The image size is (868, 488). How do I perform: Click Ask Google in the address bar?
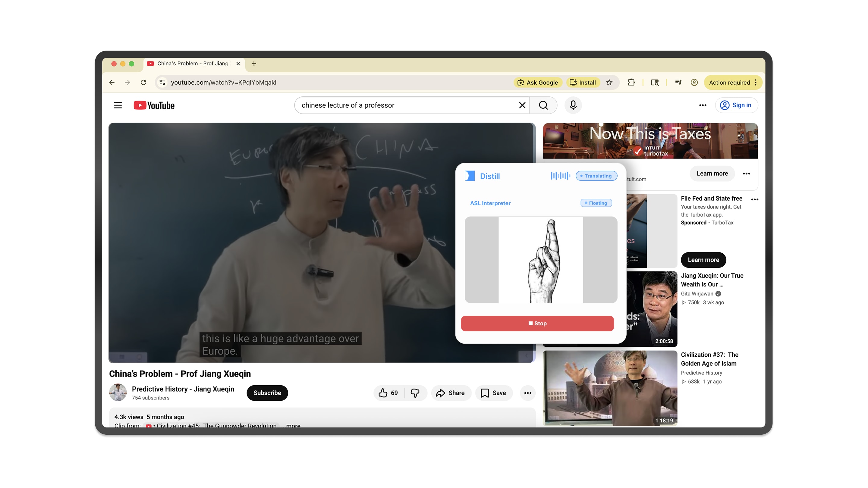(x=538, y=83)
